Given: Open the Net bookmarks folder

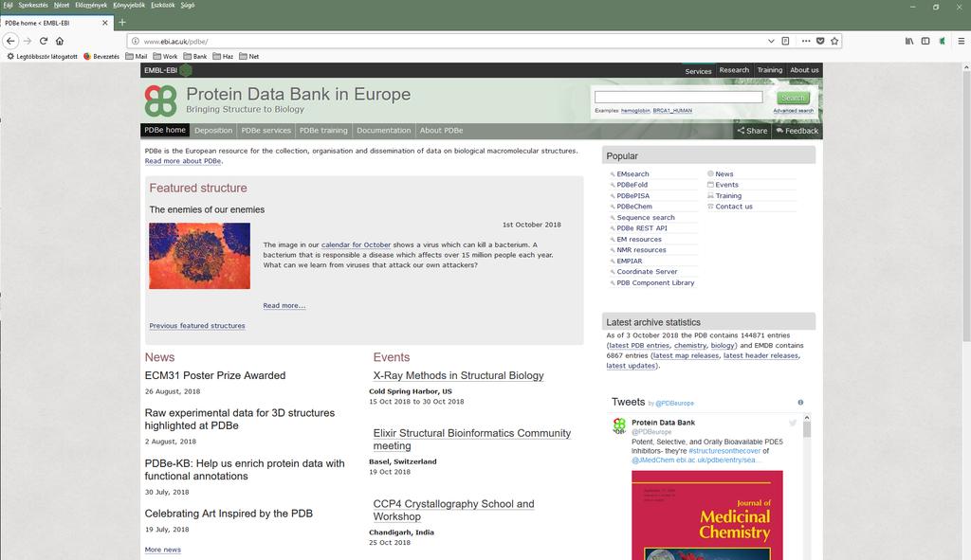Looking at the screenshot, I should pos(249,56).
